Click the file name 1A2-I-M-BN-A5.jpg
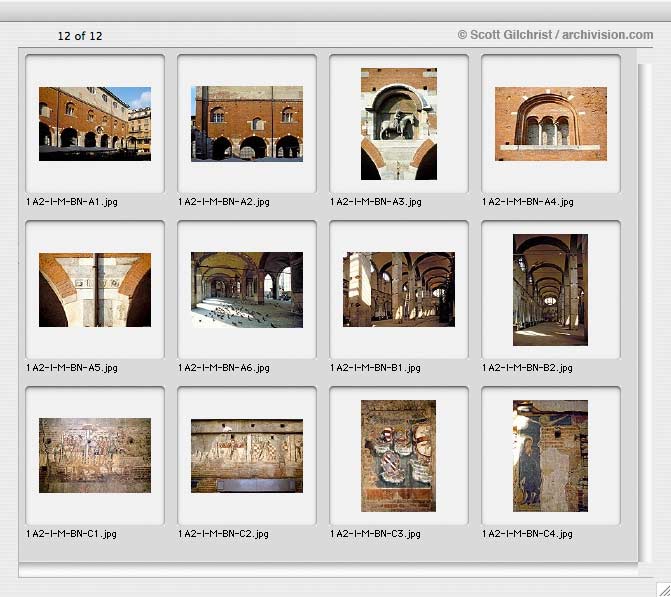 click(x=71, y=368)
